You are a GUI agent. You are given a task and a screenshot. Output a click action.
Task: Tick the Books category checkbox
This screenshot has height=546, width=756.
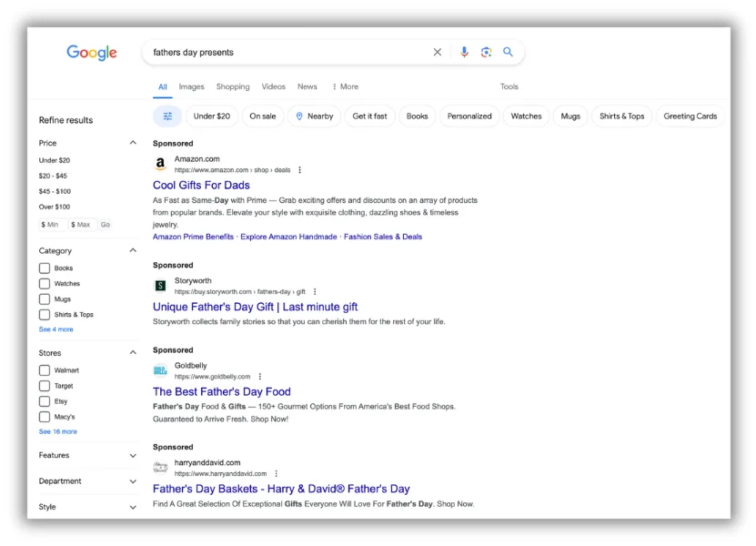45,268
